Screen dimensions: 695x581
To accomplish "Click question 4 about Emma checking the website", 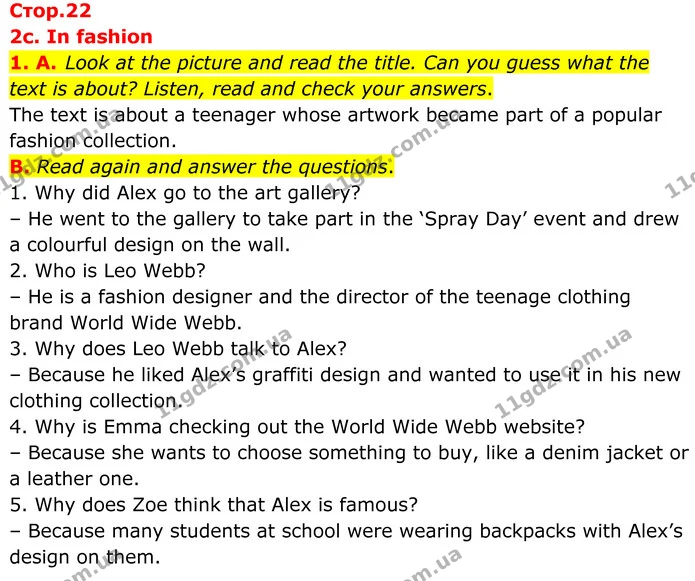I will 297,426.
